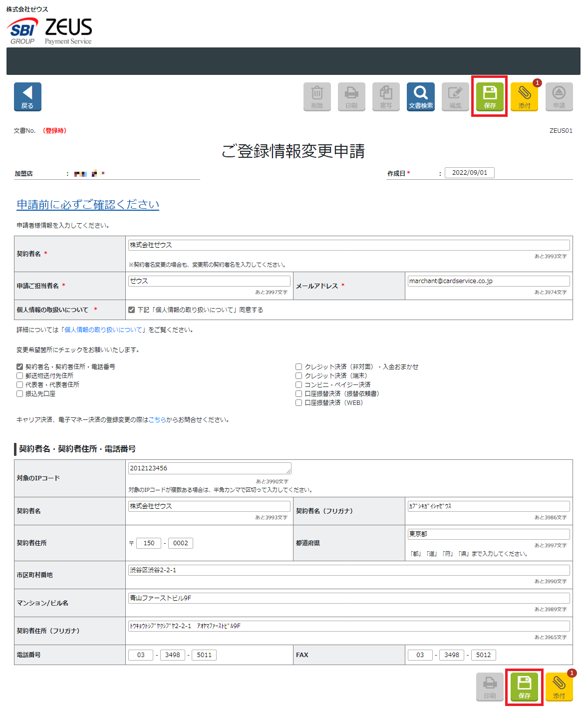The image size is (588, 717).
Task: Click the 対象のIPコード text field
Action: pos(209,468)
